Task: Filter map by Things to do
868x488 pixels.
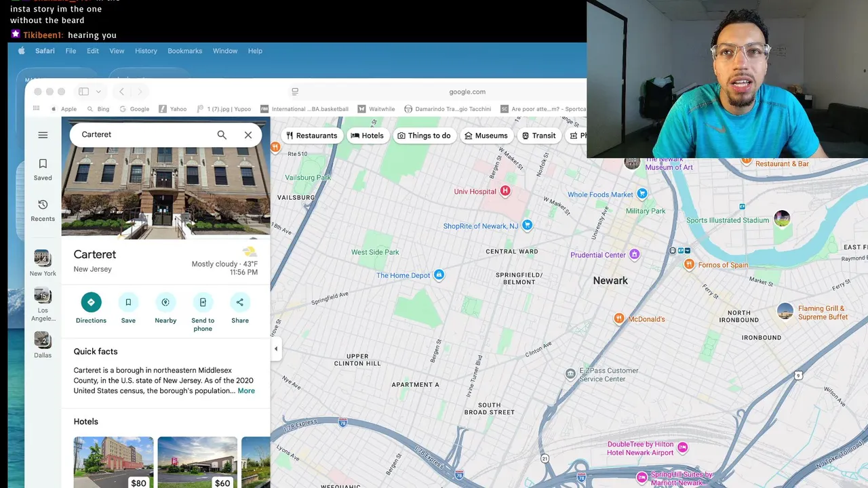Action: (424, 136)
